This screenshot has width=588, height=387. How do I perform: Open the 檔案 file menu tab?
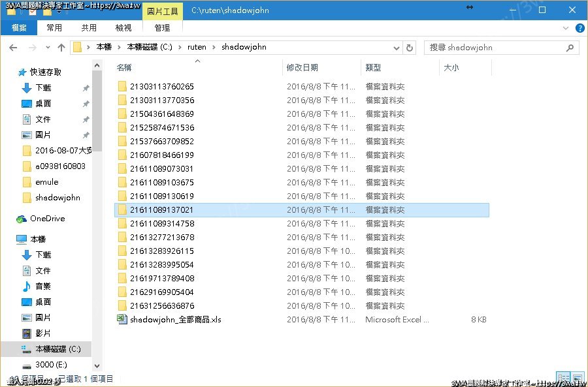pos(19,28)
